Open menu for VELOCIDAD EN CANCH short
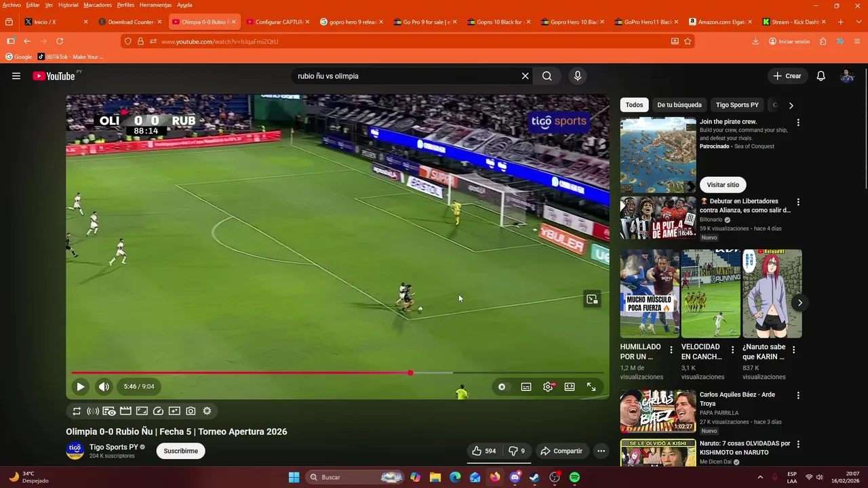Viewport: 868px width, 488px height. coord(732,350)
